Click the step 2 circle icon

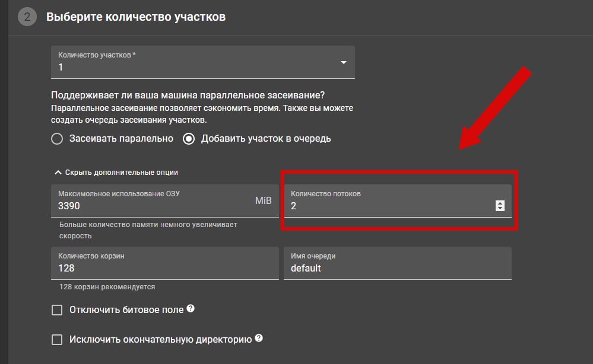point(27,17)
